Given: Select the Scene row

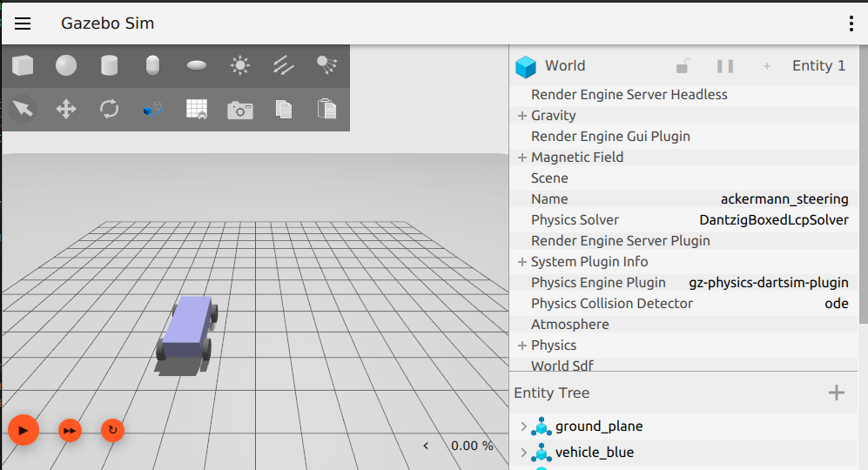Looking at the screenshot, I should [683, 178].
